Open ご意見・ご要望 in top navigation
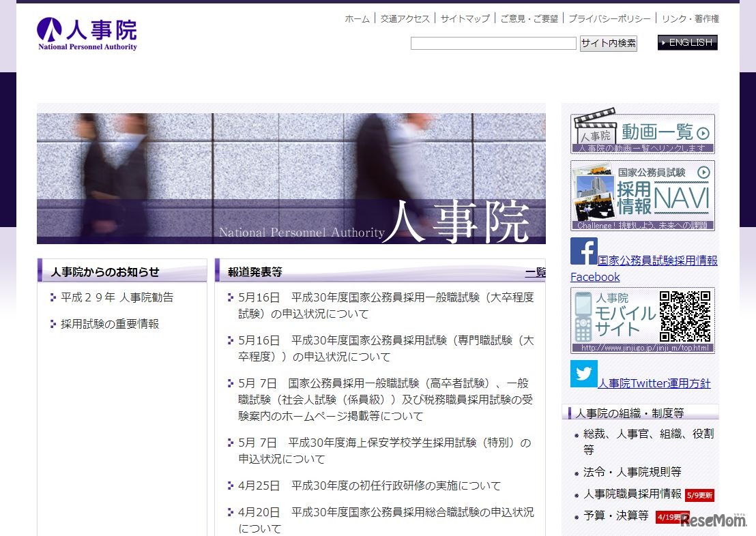 [529, 19]
